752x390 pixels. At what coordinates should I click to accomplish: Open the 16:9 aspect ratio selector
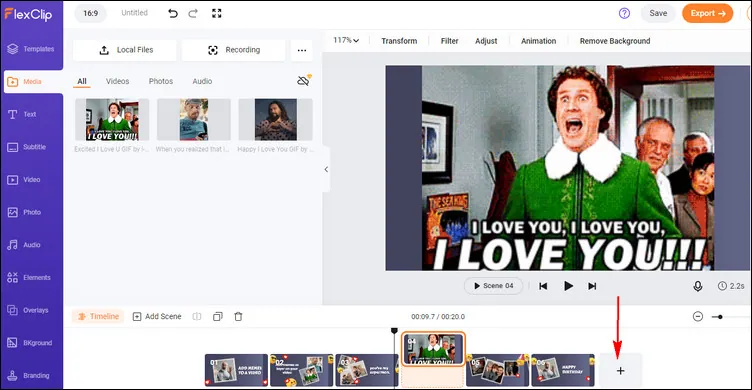[91, 13]
